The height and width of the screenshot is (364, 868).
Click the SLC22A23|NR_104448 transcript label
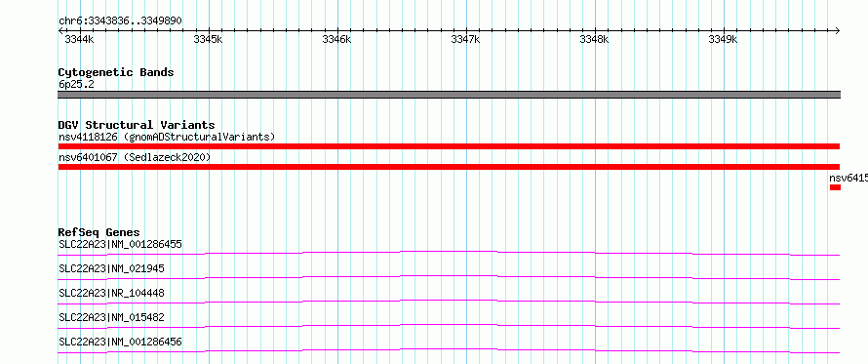[x=111, y=293]
